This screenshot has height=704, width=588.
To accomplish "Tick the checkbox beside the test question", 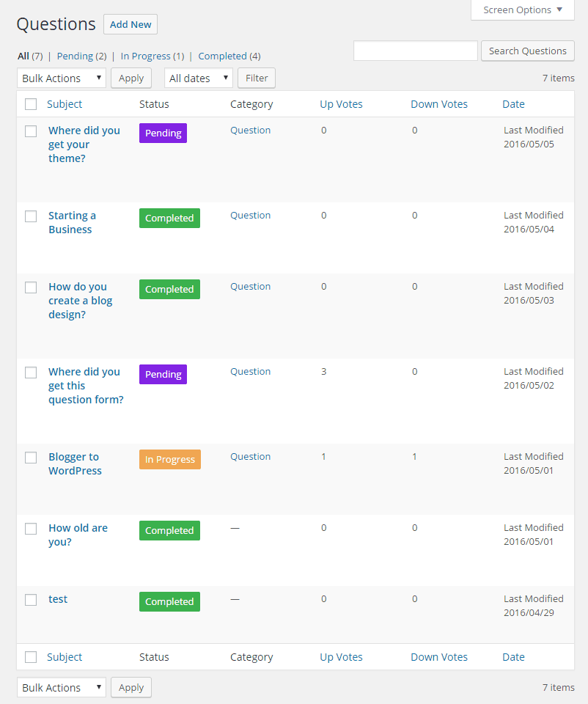I will click(x=31, y=600).
